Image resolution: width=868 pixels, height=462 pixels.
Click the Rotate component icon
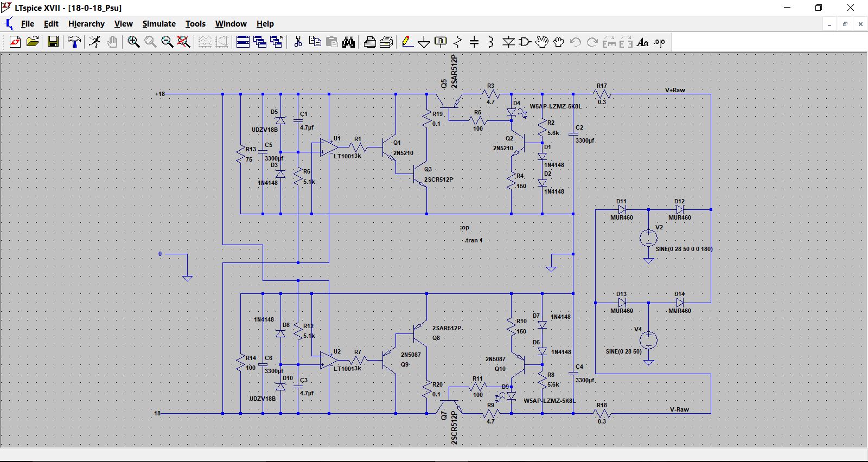pyautogui.click(x=609, y=42)
